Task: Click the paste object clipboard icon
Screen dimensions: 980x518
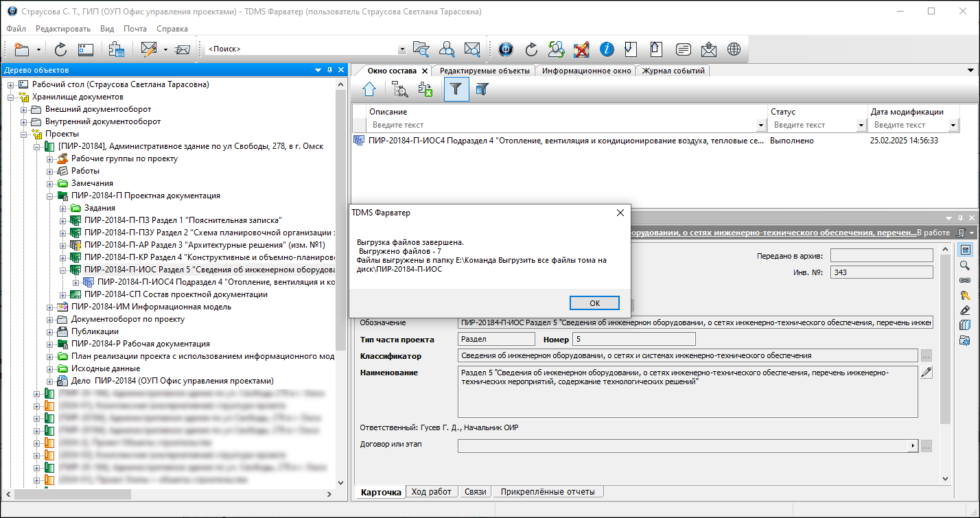Action: pos(116,49)
